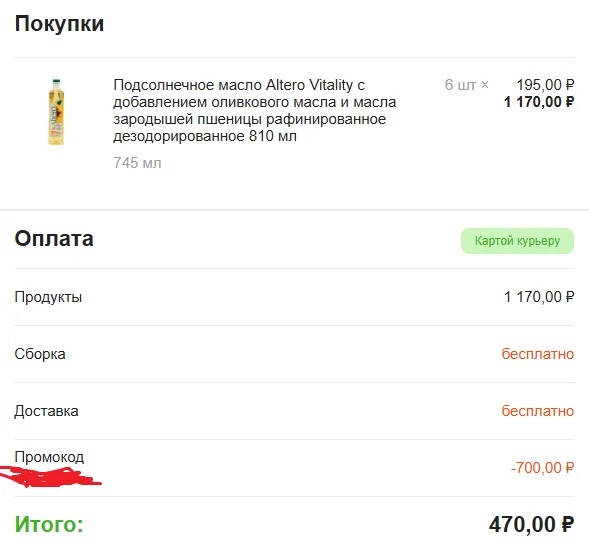Viewport: 589px width, 553px height.
Task: Click the Продукты row label
Action: pyautogui.click(x=48, y=297)
